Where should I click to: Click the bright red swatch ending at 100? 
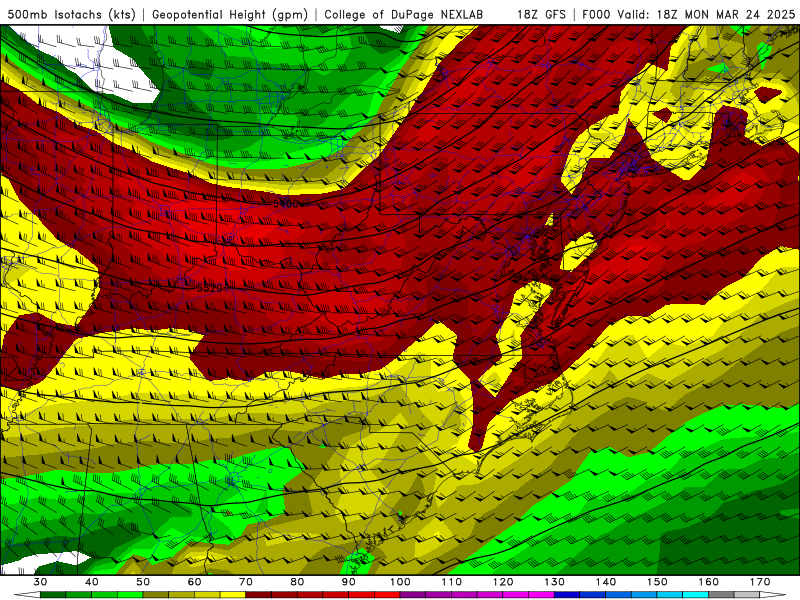coord(387,594)
